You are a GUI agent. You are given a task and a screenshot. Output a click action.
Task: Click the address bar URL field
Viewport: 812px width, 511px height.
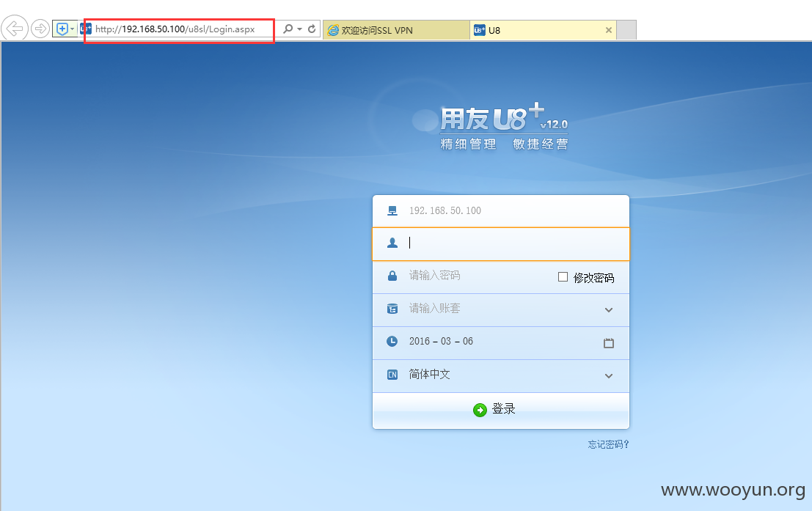pyautogui.click(x=176, y=29)
